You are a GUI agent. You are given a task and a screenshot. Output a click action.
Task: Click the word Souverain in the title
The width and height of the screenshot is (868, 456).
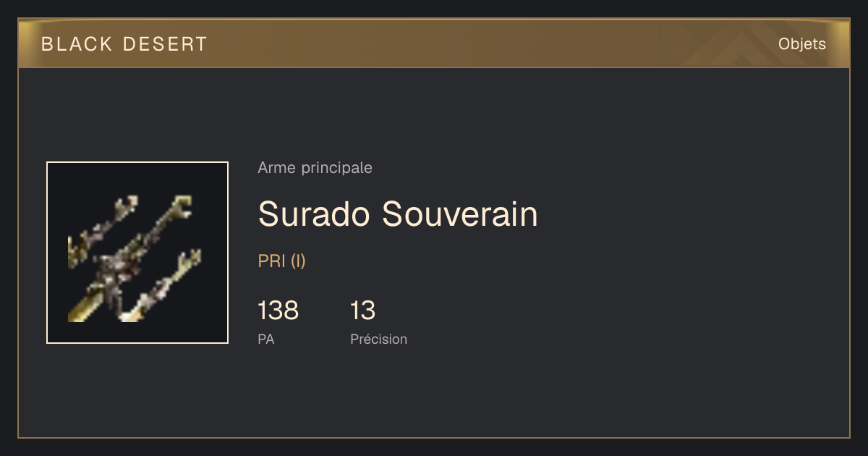coord(460,214)
